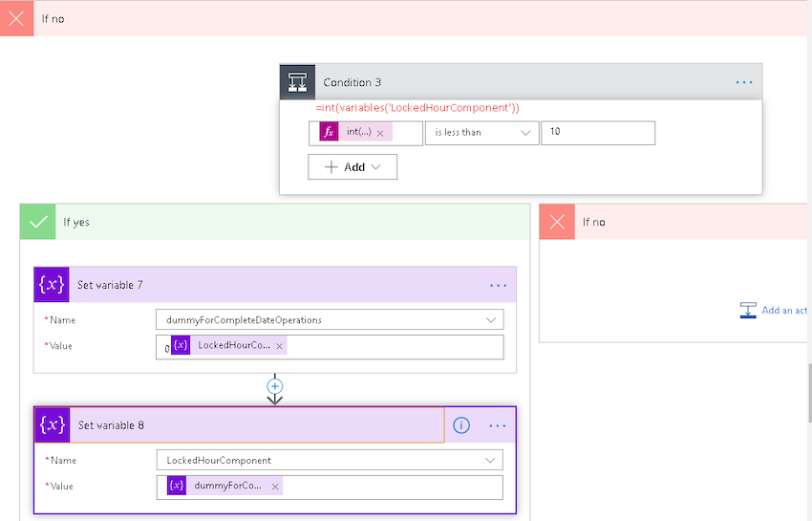Viewport: 812px width, 521px height.
Task: Click the Set variable 8 variable icon
Action: (53, 425)
